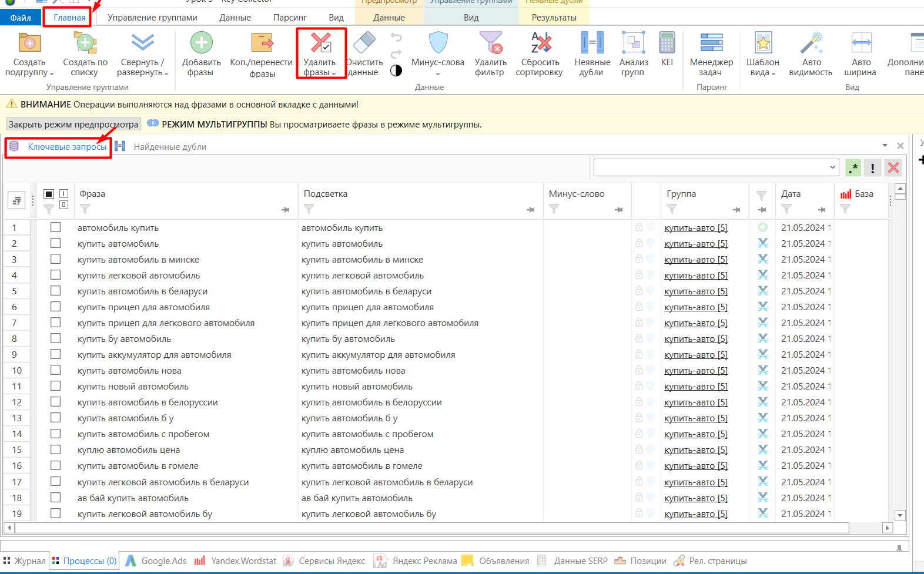Open the купить-авто [5] group link in row 1
Viewport: 924px width, 574px height.
click(x=696, y=228)
